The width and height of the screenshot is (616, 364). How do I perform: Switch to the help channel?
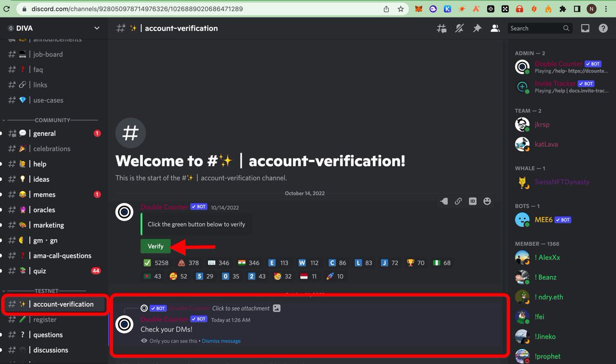(x=53, y=164)
